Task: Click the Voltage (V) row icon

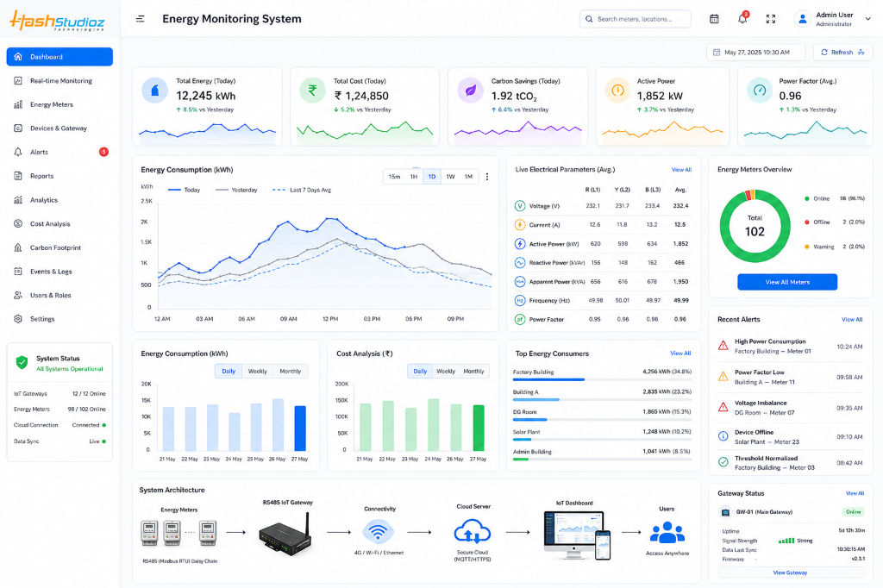Action: [520, 206]
